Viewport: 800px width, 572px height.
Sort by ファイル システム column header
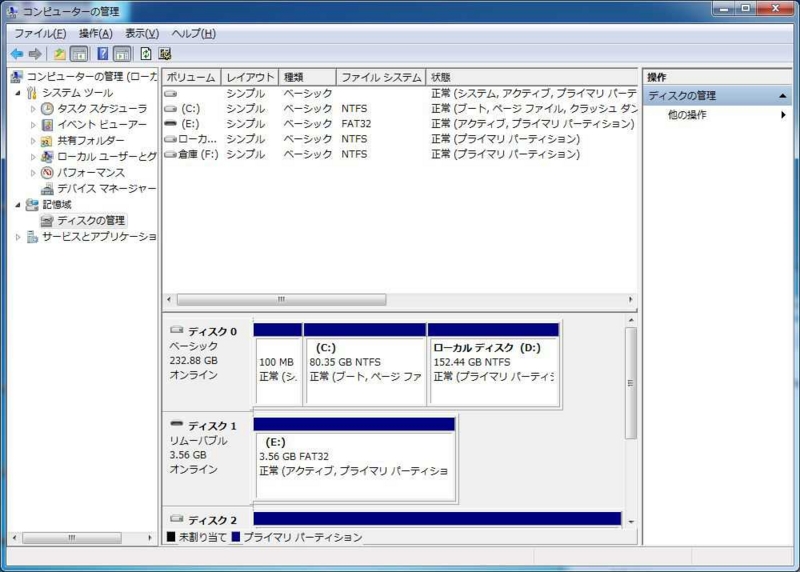click(x=381, y=77)
